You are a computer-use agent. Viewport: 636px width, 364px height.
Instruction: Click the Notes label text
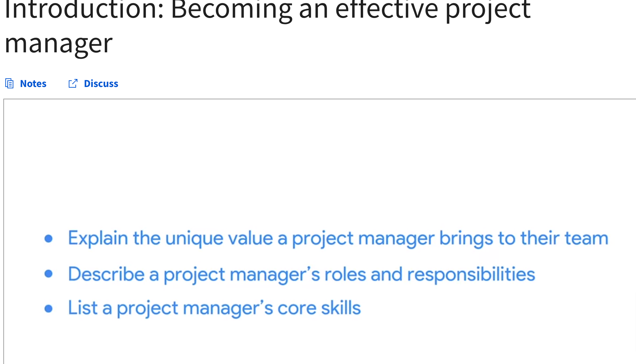tap(33, 83)
